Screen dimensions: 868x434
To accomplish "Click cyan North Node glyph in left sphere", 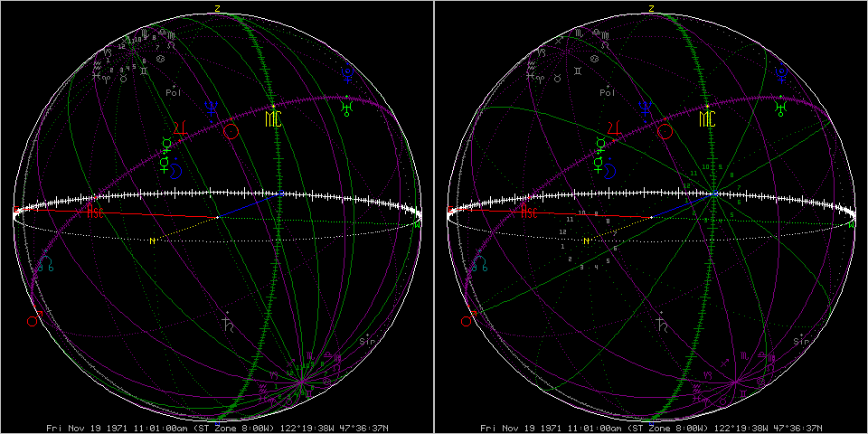I will pos(46,265).
